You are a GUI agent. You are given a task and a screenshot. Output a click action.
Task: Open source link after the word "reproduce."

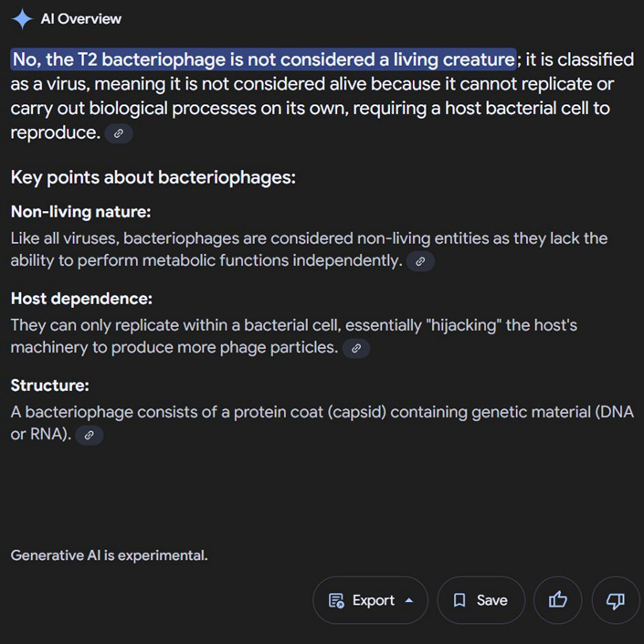[119, 133]
